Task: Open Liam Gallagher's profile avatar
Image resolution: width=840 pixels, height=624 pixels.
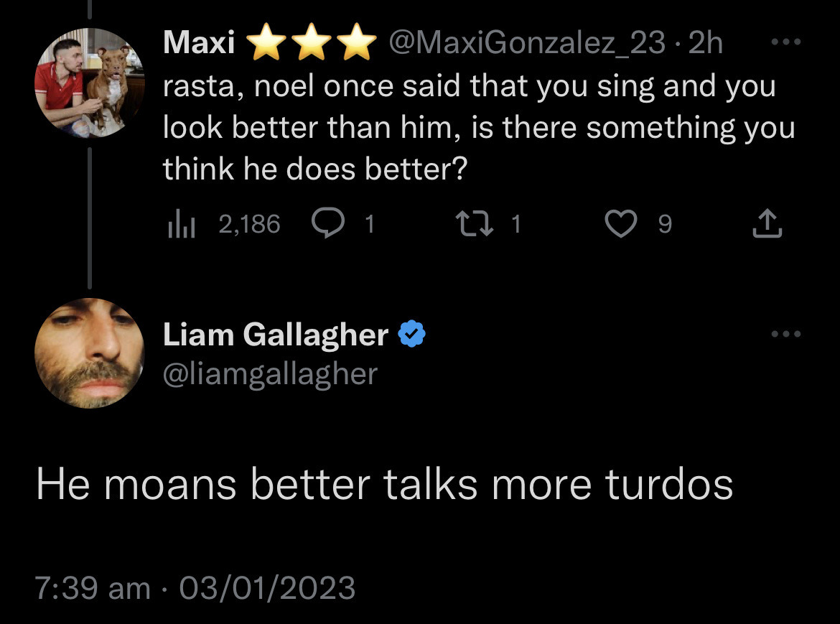Action: [90, 353]
